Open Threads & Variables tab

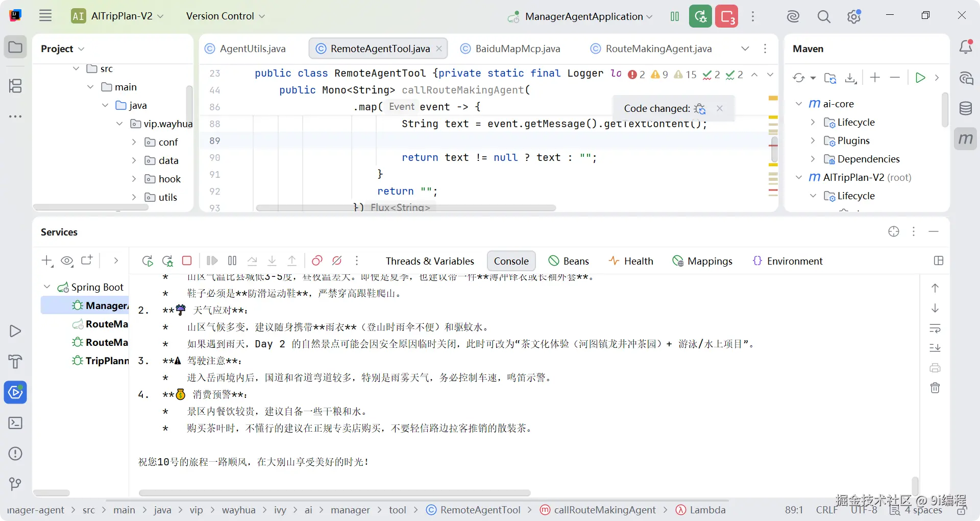click(430, 261)
